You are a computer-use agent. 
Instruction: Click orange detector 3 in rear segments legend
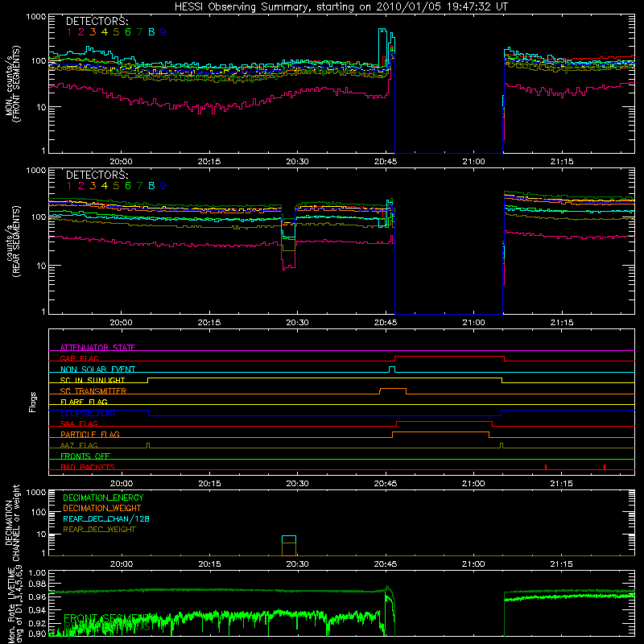pos(93,186)
